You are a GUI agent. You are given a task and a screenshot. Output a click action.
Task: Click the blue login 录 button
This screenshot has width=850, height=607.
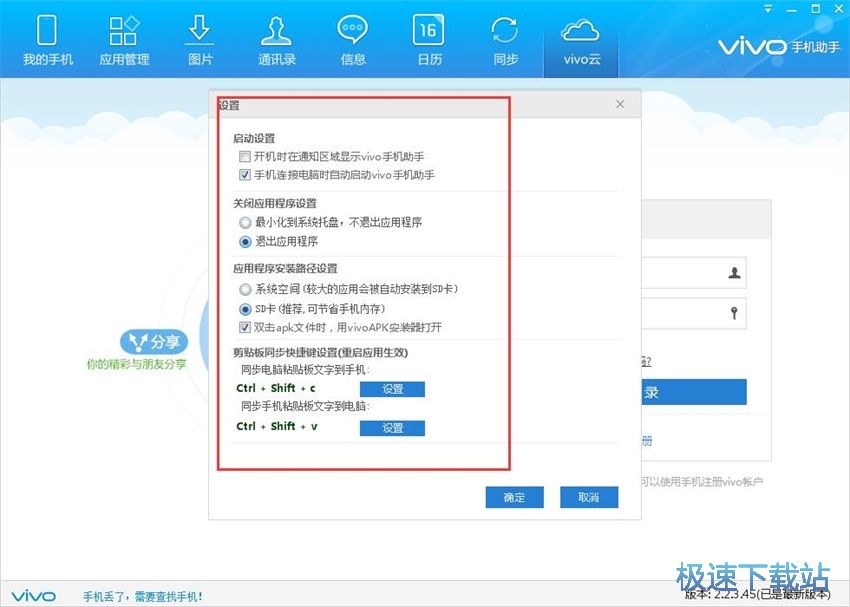[694, 392]
